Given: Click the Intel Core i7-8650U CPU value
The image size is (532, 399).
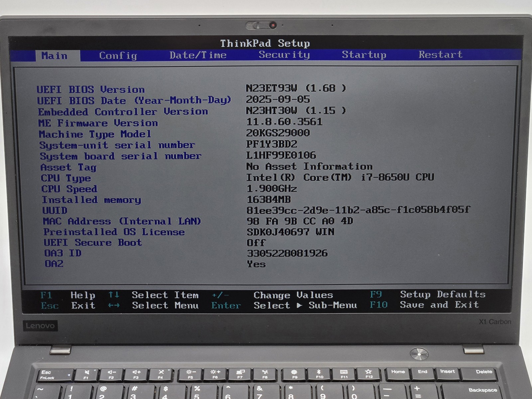Looking at the screenshot, I should point(340,177).
